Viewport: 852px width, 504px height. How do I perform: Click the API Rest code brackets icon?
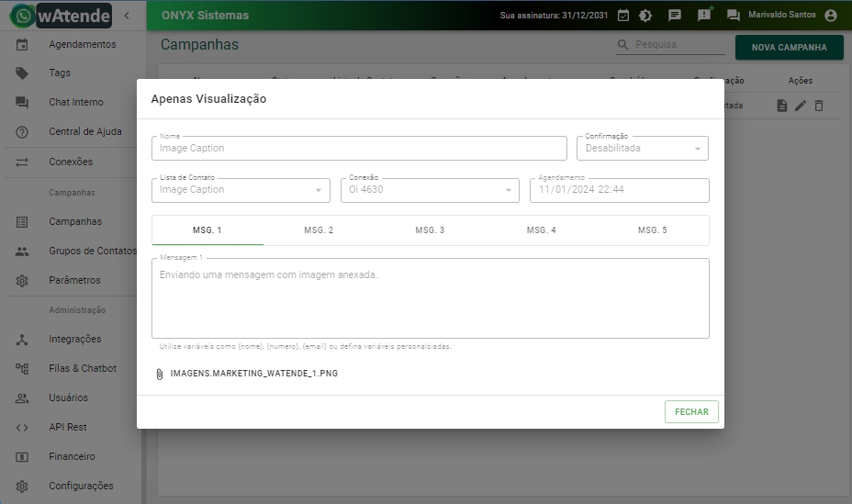coord(22,428)
